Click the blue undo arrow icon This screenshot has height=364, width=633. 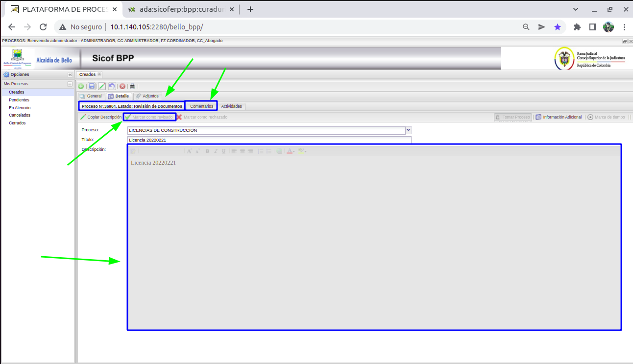pyautogui.click(x=112, y=86)
